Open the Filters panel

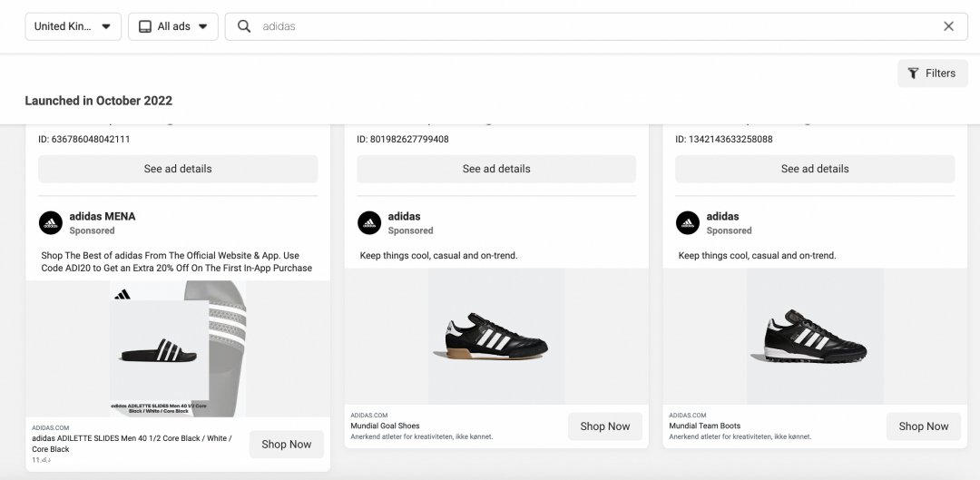point(932,73)
